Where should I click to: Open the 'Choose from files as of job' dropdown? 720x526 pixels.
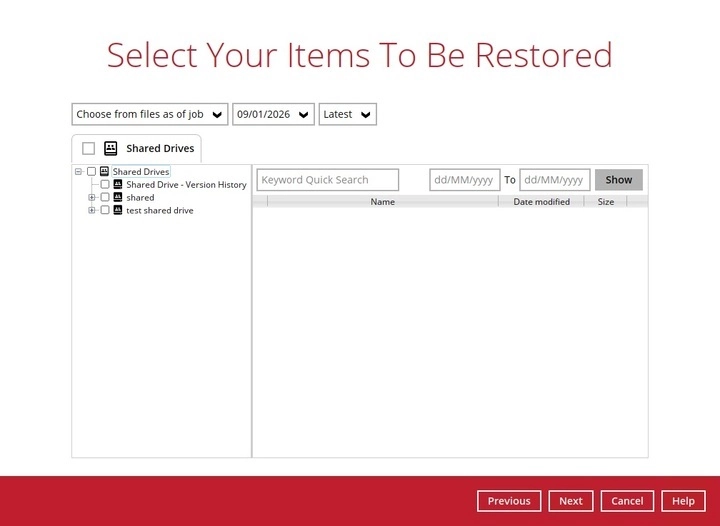(150, 114)
